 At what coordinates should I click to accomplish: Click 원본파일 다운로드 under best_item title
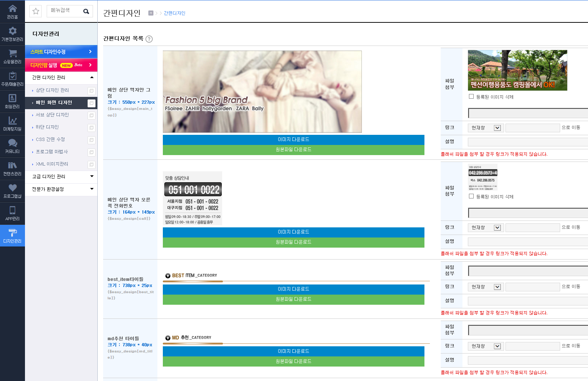pos(293,300)
